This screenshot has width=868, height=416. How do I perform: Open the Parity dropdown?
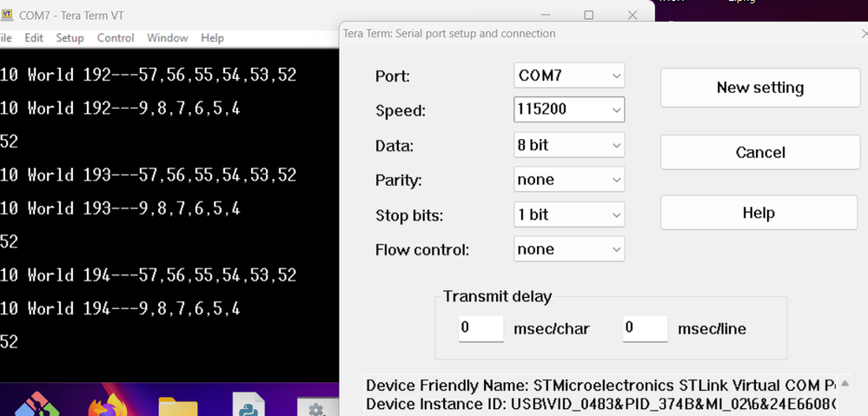tap(569, 180)
